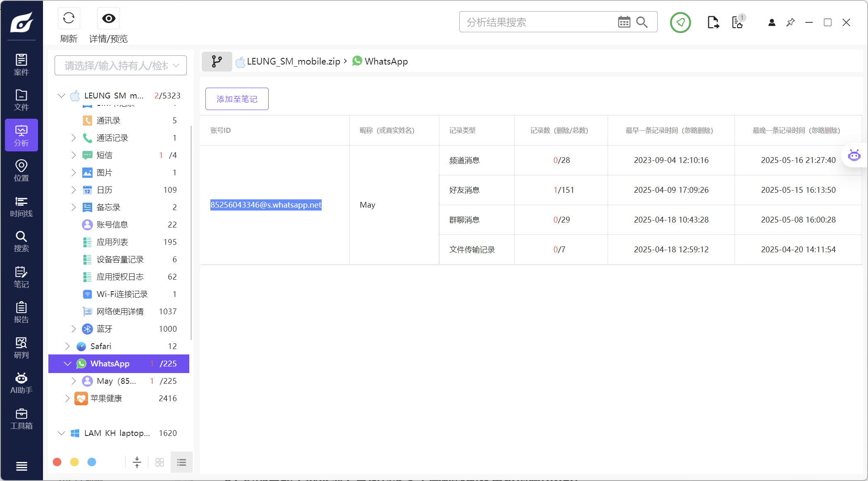868x481 pixels.
Task: Click the green location compass icon
Action: (680, 22)
